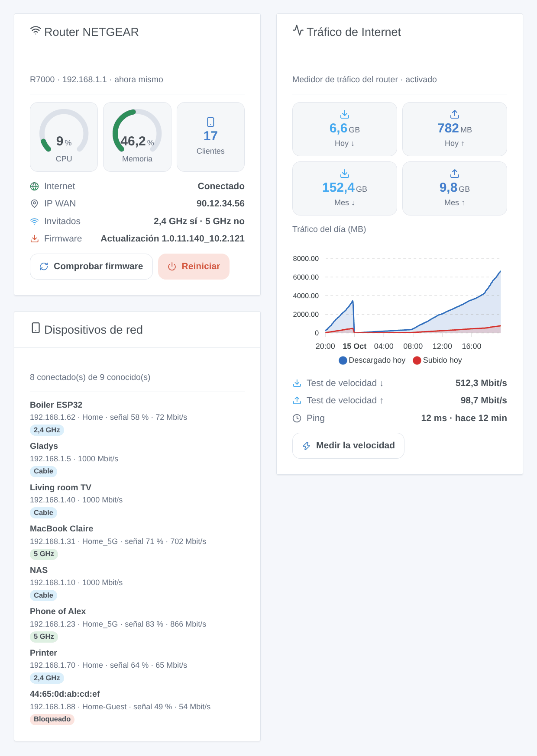Click the 782 MB Hoy upload tile

(x=455, y=129)
